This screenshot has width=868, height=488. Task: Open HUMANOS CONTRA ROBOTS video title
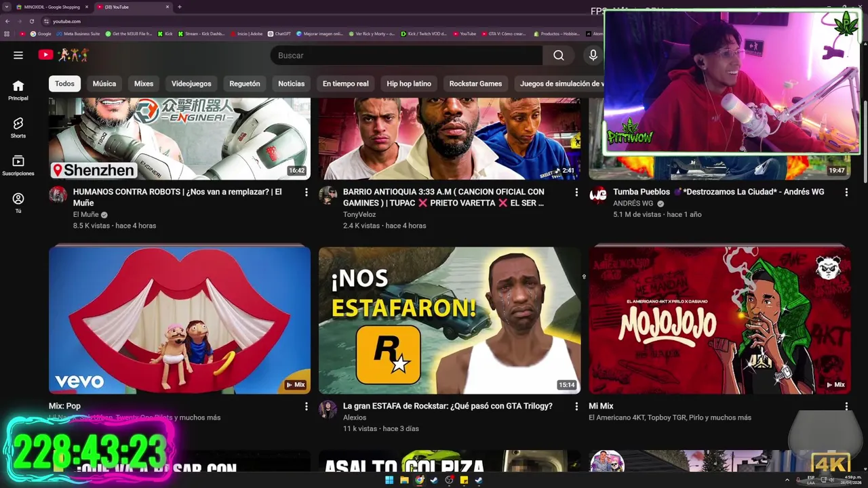tap(178, 197)
